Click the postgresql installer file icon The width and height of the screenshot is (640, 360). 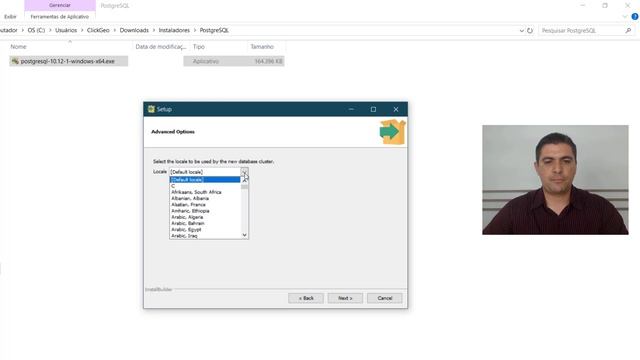tap(15, 61)
